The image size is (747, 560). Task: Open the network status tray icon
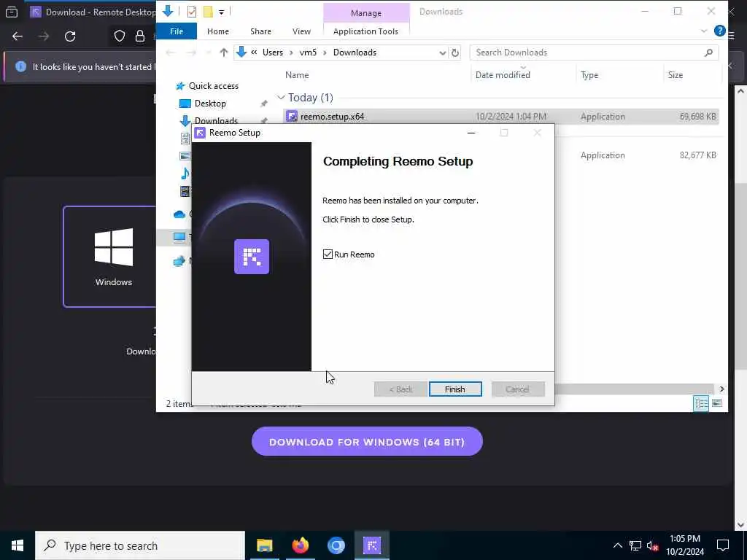point(635,545)
